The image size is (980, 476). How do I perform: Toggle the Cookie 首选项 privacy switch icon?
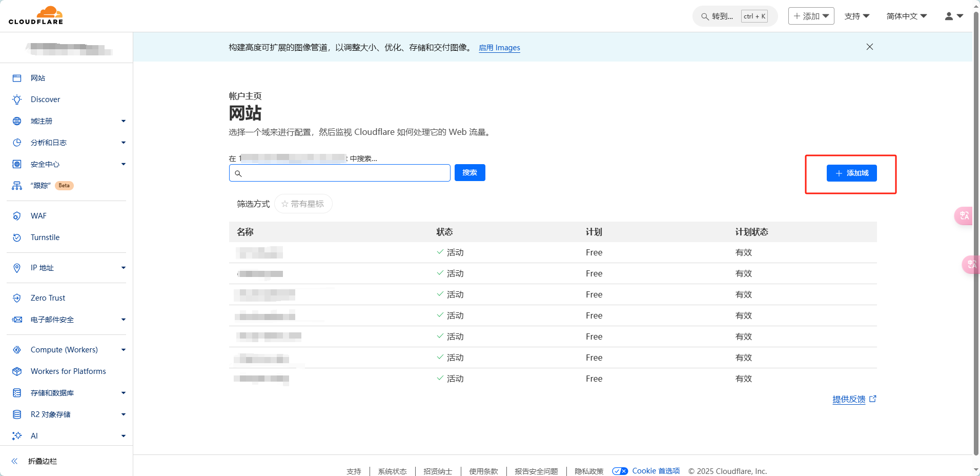[x=620, y=471]
